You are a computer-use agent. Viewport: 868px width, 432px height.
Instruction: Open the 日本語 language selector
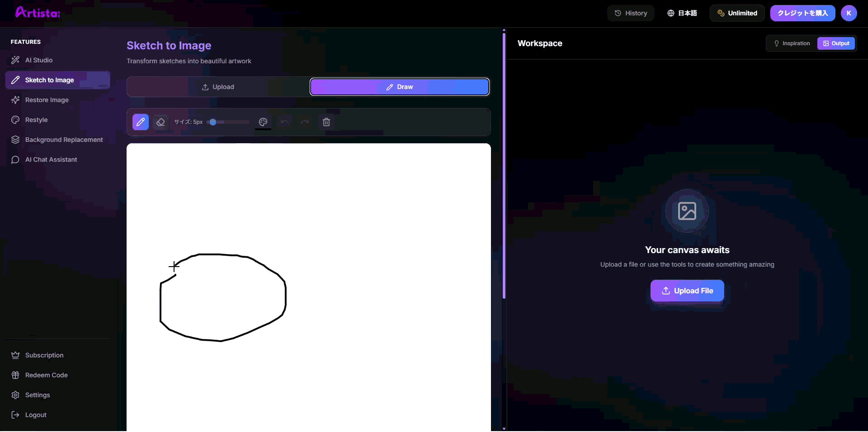(682, 13)
